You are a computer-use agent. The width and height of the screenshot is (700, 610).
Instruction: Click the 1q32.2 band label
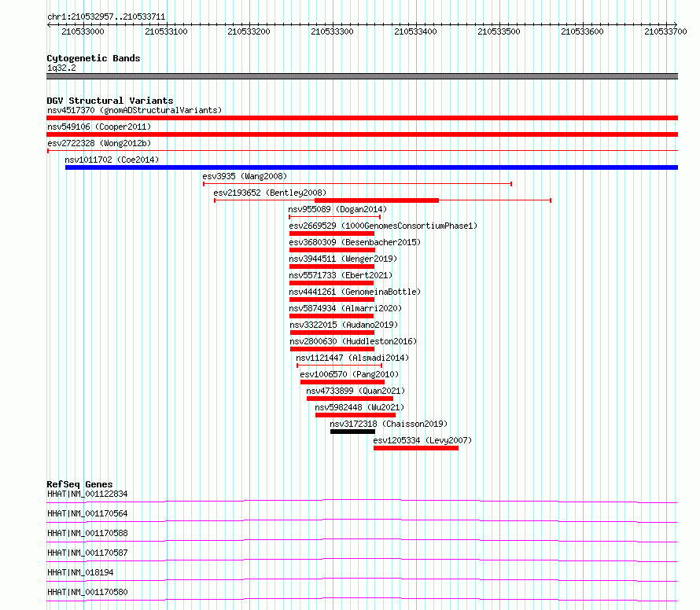61,68
